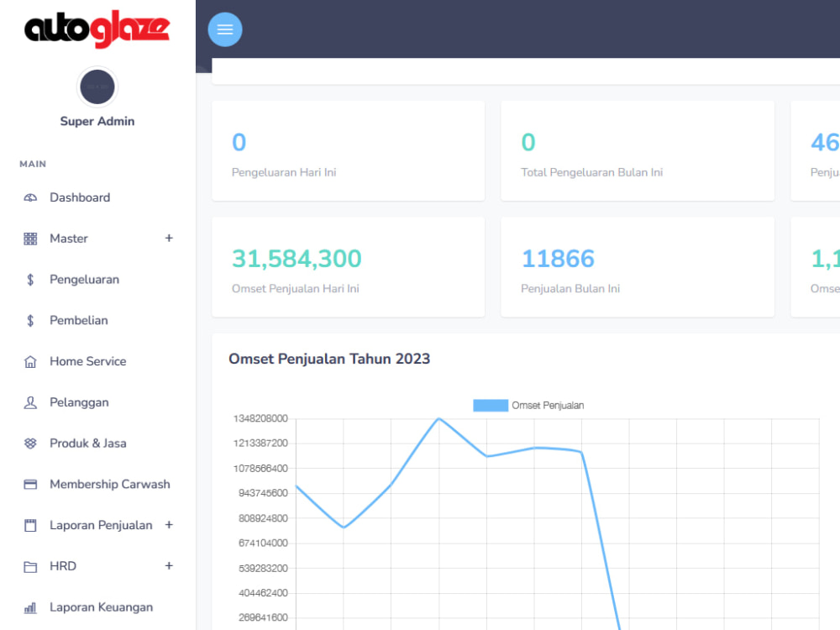Select the 31,584,300 omset value
The height and width of the screenshot is (630, 840).
297,259
